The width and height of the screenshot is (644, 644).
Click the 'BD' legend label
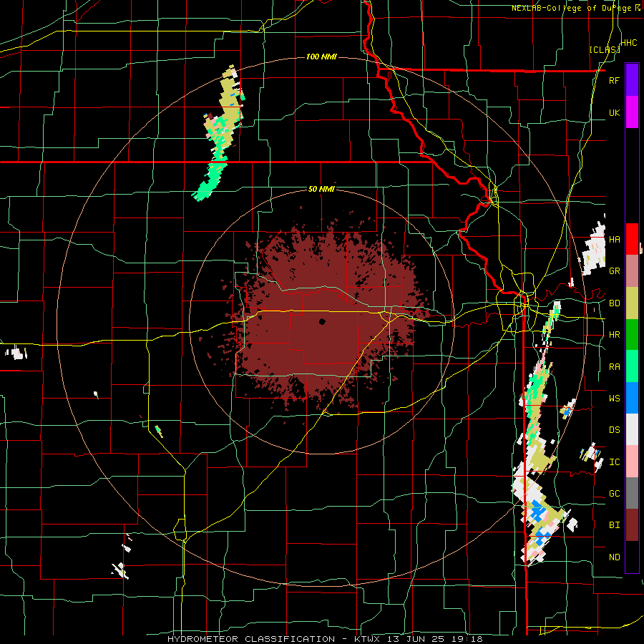tap(614, 303)
